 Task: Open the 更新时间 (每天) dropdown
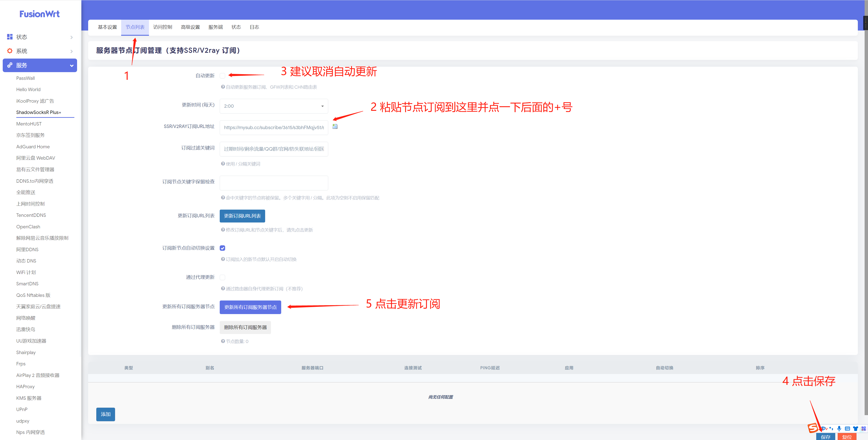click(274, 106)
